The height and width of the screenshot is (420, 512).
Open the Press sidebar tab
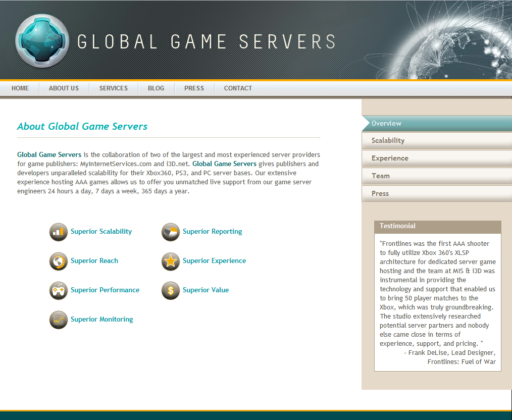pos(437,193)
